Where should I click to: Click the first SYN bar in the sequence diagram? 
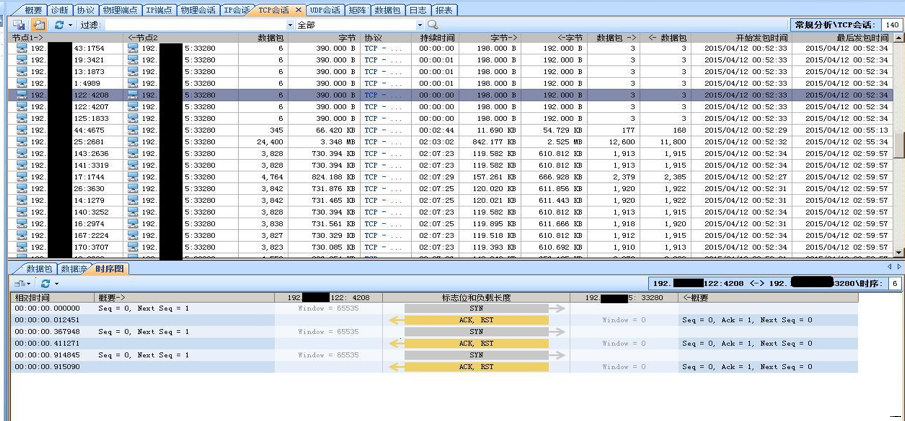coord(476,309)
